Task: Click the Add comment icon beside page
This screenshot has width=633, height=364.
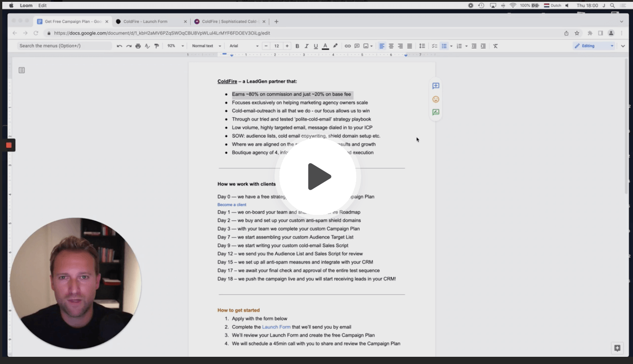Action: 436,86
